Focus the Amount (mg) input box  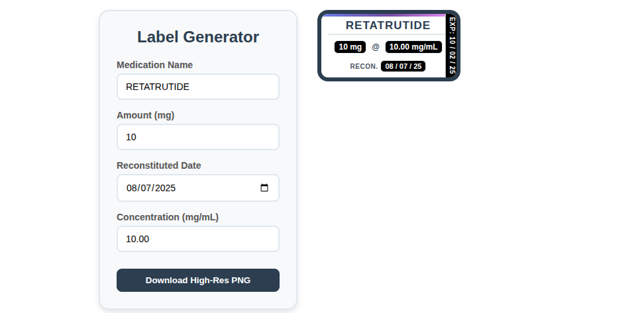coord(198,137)
